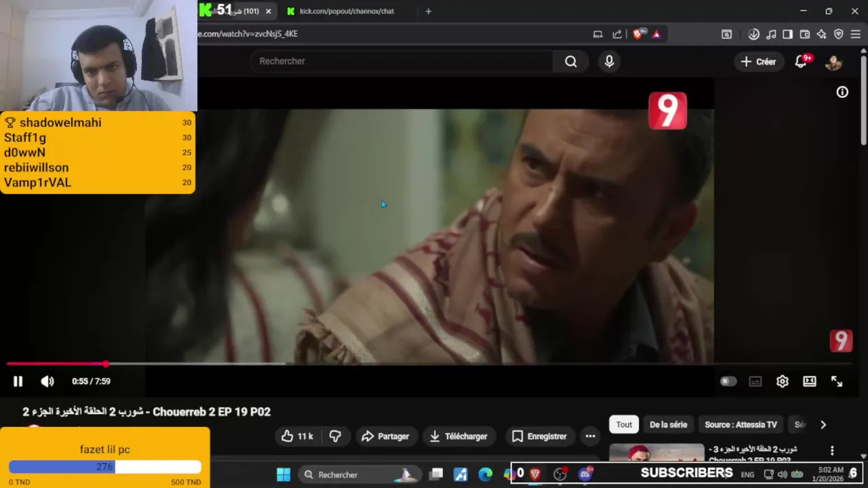868x488 pixels.
Task: Click the Staff1g leaderboard entry
Action: 98,138
